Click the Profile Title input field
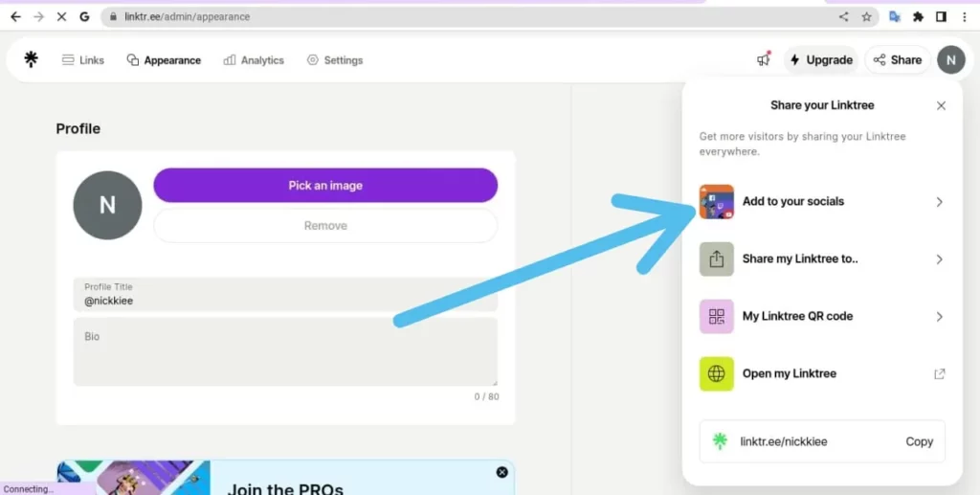 tap(285, 294)
